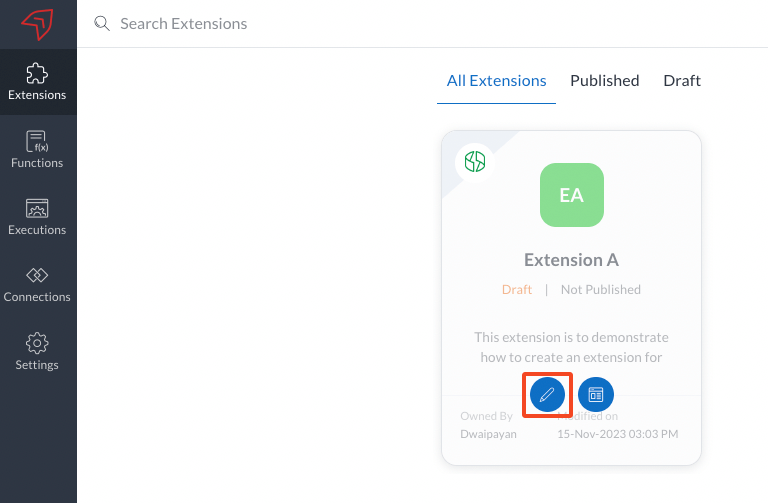The height and width of the screenshot is (503, 768).
Task: Click the orange Draft status label
Action: pos(517,290)
